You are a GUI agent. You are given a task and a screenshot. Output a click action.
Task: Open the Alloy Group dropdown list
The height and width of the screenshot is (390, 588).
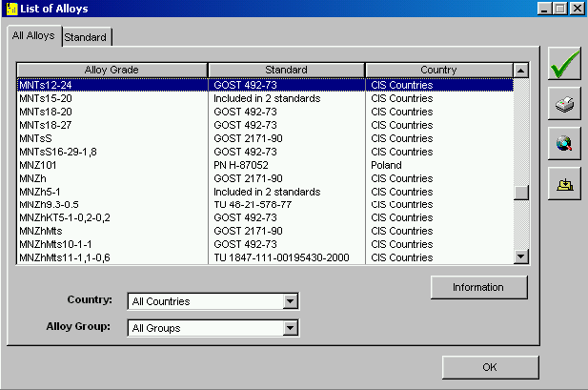click(x=291, y=328)
